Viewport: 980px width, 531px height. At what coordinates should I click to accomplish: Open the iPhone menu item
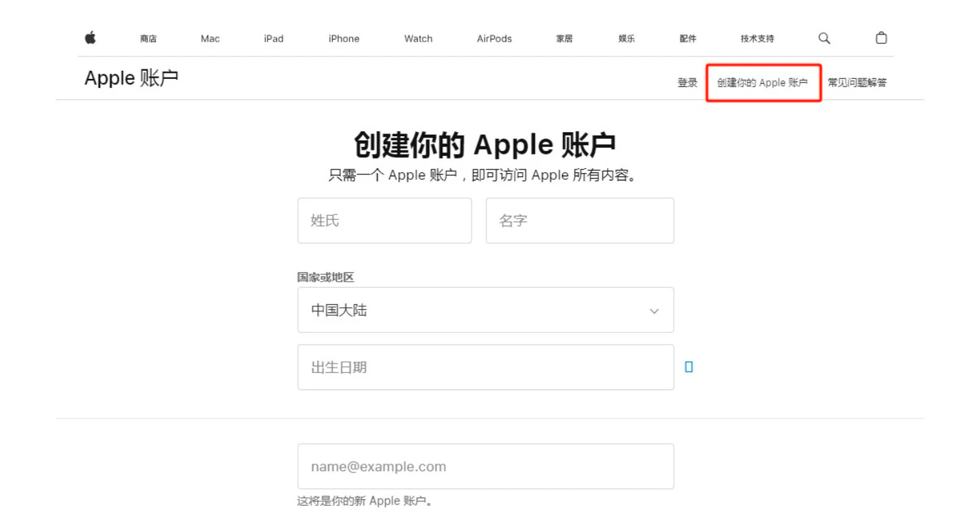click(344, 39)
